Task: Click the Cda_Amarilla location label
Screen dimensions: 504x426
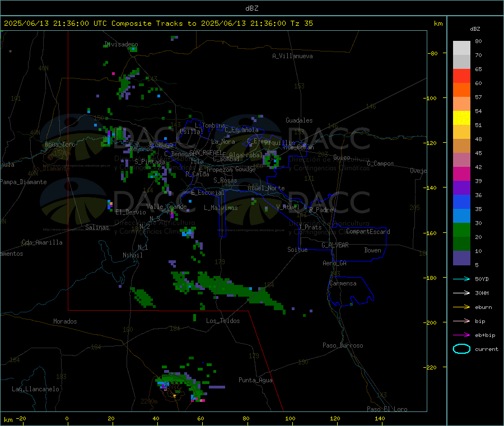Action: click(42, 242)
